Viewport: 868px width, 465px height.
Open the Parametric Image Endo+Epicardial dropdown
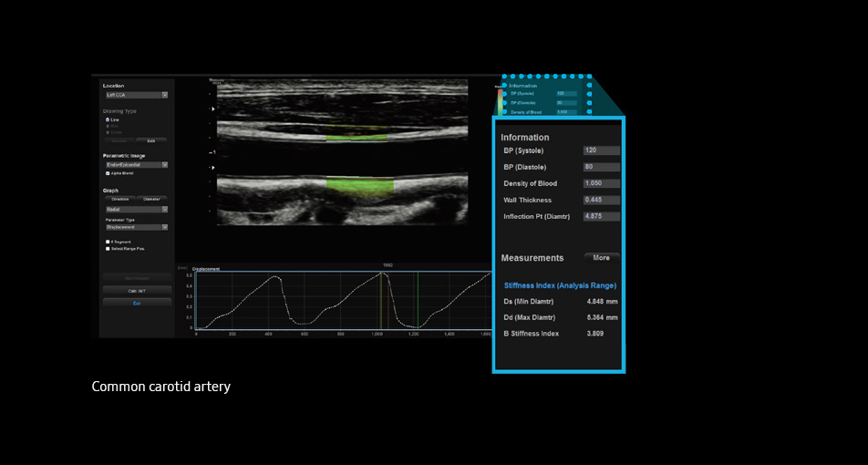click(x=137, y=165)
